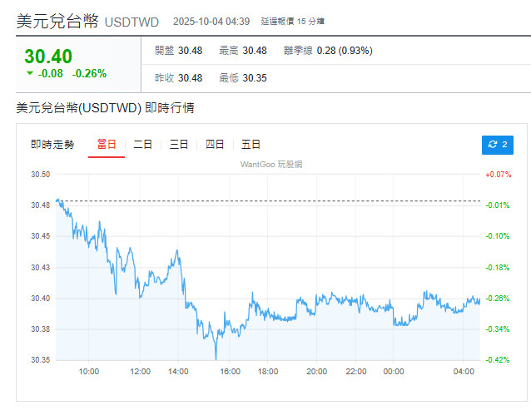
Task: Select the 當日 chart tab
Action: coord(107,145)
